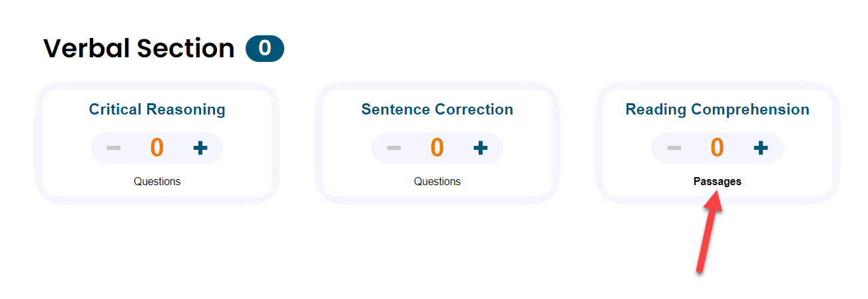Click the Critical Reasoning card title
The width and height of the screenshot is (868, 299).
pyautogui.click(x=157, y=109)
